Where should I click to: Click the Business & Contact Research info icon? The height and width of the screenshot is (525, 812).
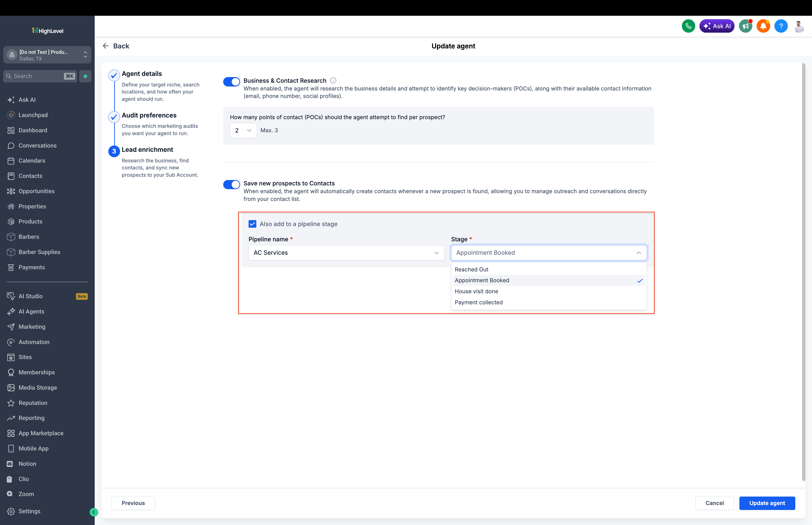(333, 80)
